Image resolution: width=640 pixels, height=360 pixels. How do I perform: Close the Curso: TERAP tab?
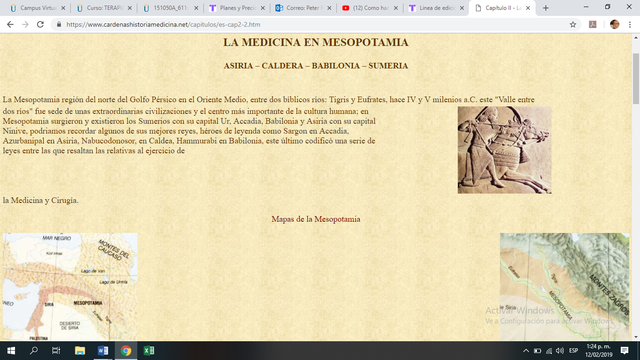(129, 8)
